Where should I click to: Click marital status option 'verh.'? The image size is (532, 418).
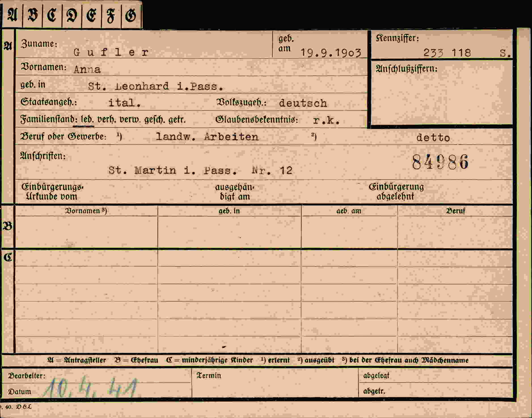tap(107, 120)
